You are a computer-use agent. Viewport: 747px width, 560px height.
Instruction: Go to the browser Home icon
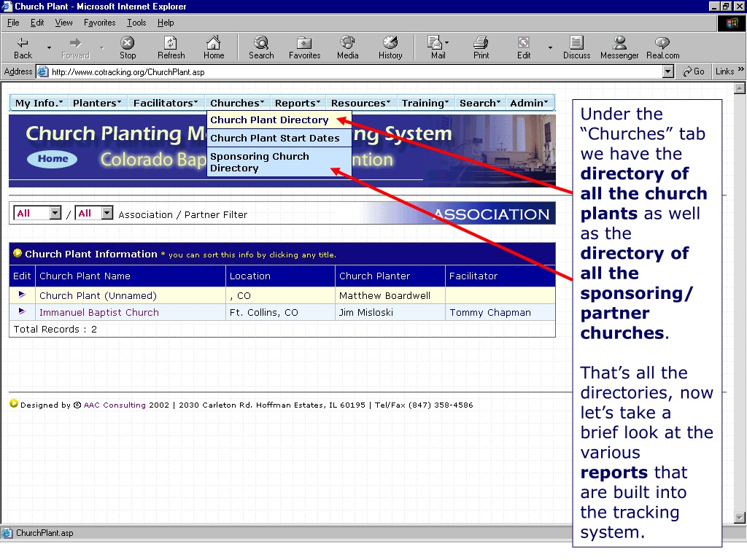[214, 47]
